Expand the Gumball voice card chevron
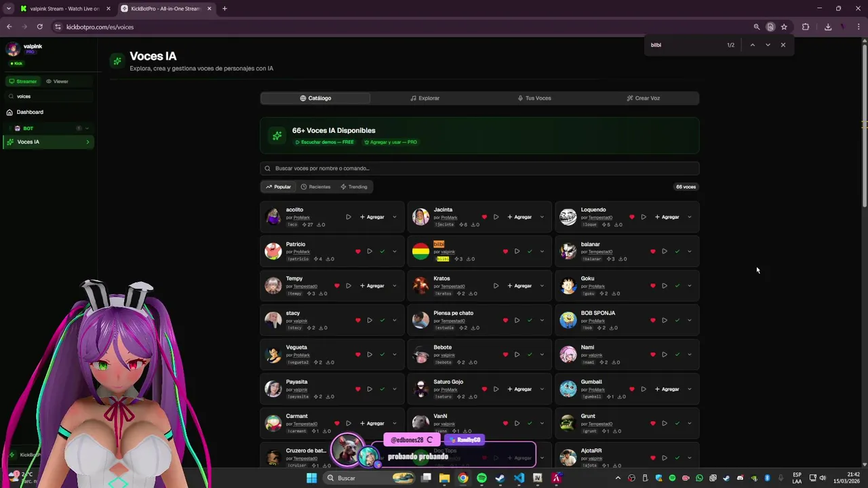This screenshot has height=488, width=868. [x=690, y=389]
